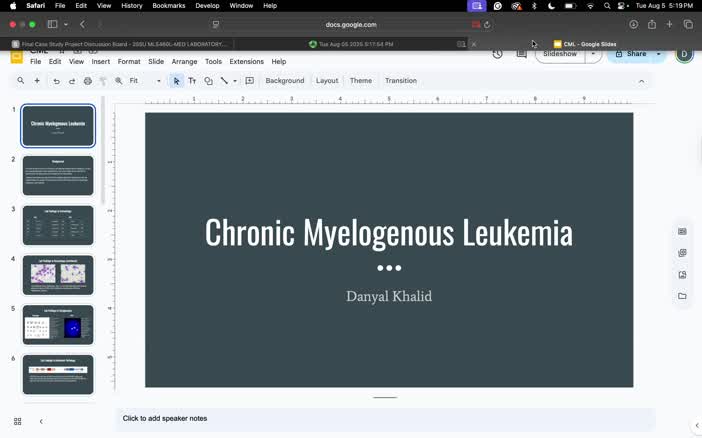Click the Safari sidebar toggle

coord(52,24)
